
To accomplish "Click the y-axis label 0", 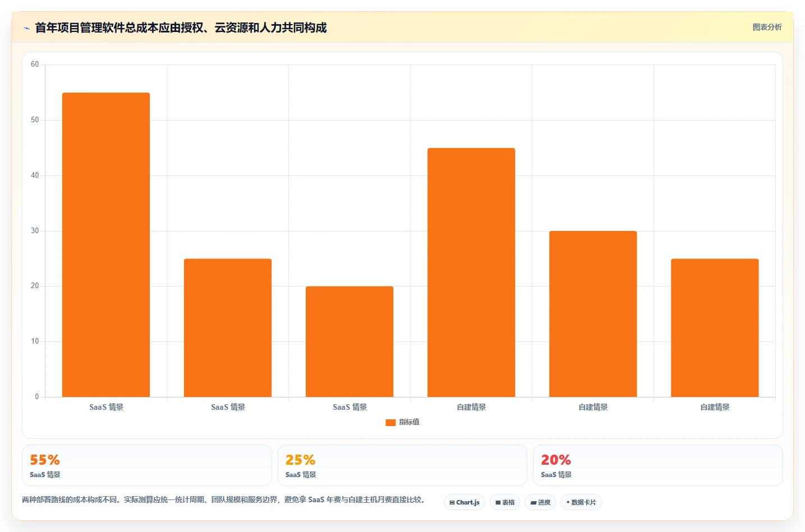I will [x=37, y=397].
